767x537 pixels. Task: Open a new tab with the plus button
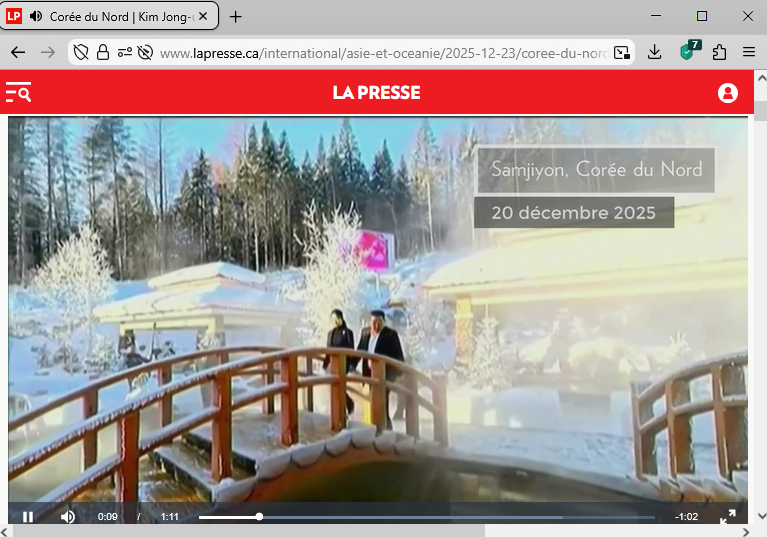point(236,17)
